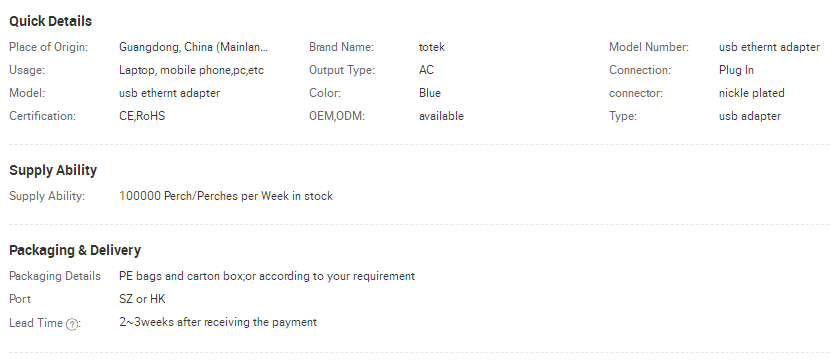Click the 'Place of Origin:' label
This screenshot has height=362, width=831.
[x=48, y=47]
